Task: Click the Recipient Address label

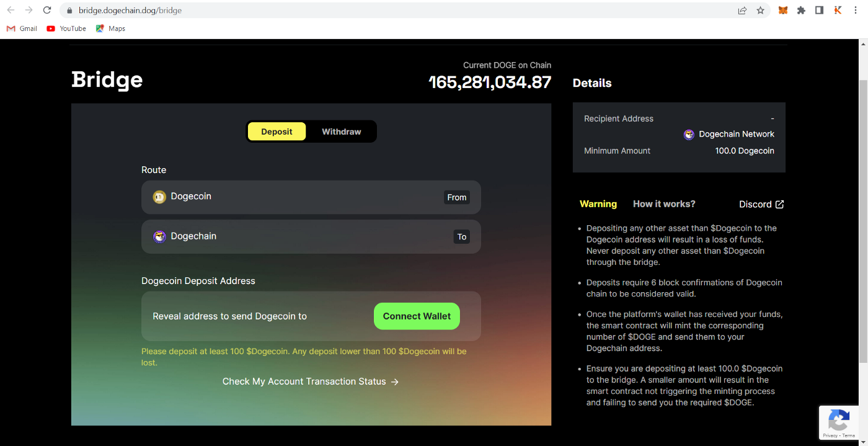Action: point(619,118)
